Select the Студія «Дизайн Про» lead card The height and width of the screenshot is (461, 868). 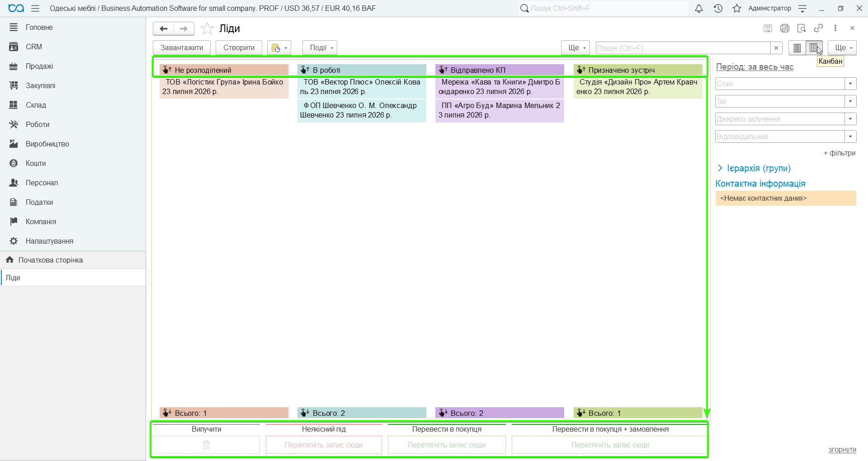(x=638, y=87)
